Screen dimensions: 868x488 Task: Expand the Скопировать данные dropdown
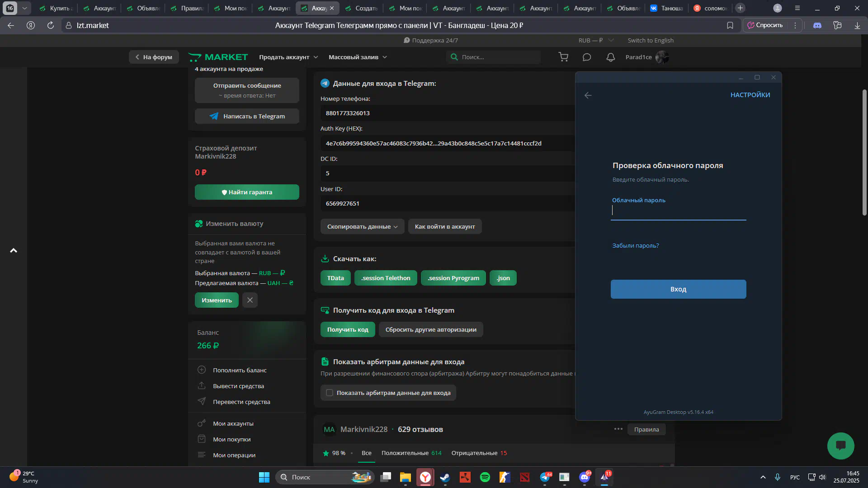(x=362, y=226)
